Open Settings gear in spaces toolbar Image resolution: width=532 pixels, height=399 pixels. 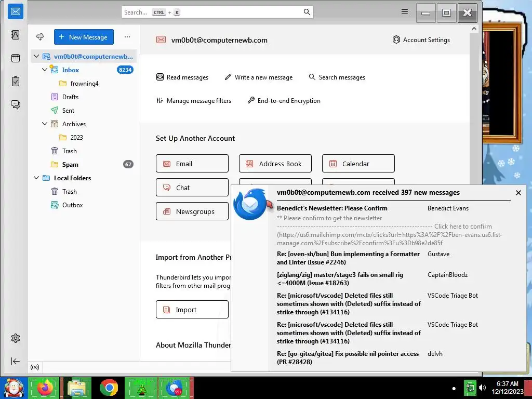pyautogui.click(x=16, y=338)
